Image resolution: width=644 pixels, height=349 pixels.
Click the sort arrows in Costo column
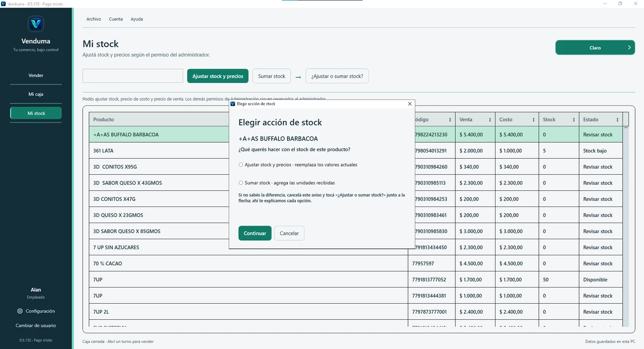(533, 120)
